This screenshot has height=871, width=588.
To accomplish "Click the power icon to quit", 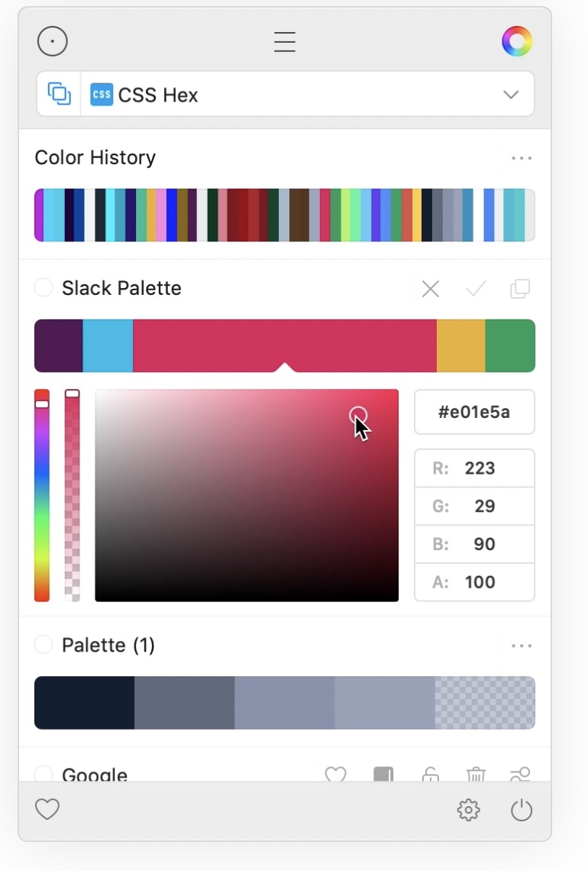I will 522,810.
